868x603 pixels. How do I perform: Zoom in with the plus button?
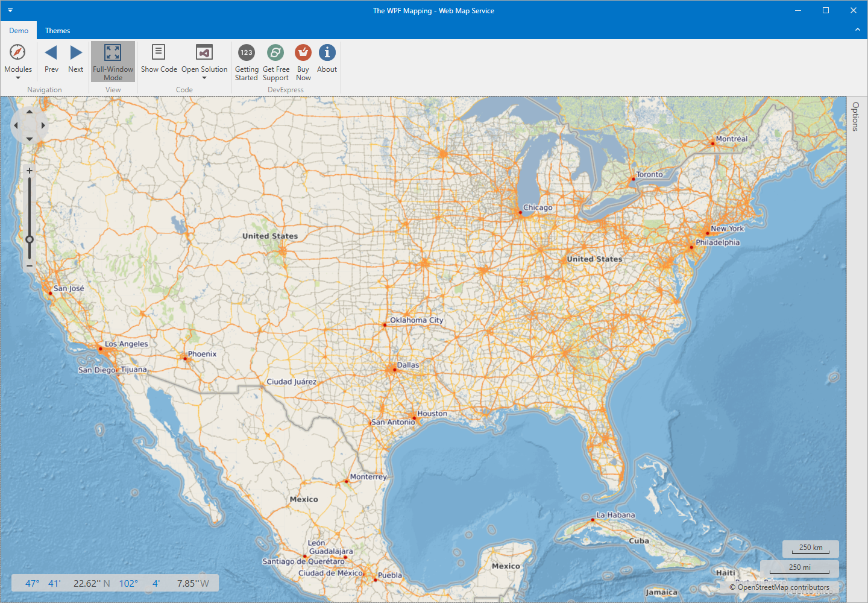tap(30, 171)
